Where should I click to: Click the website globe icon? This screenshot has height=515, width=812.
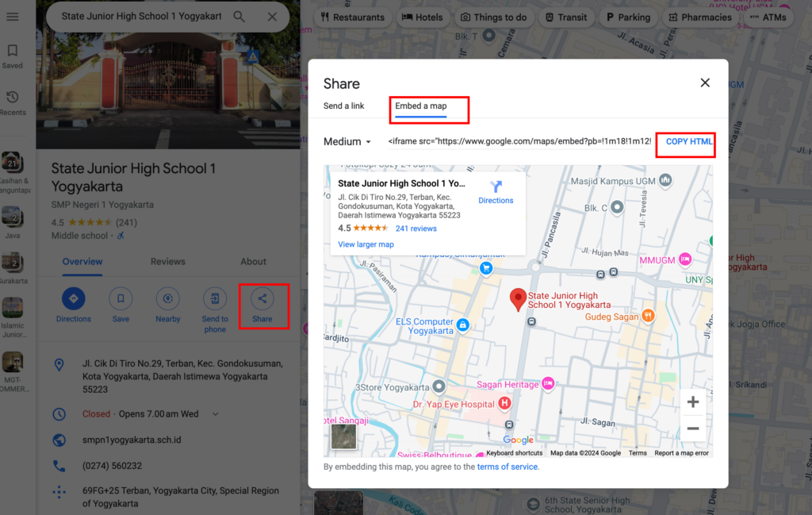59,440
